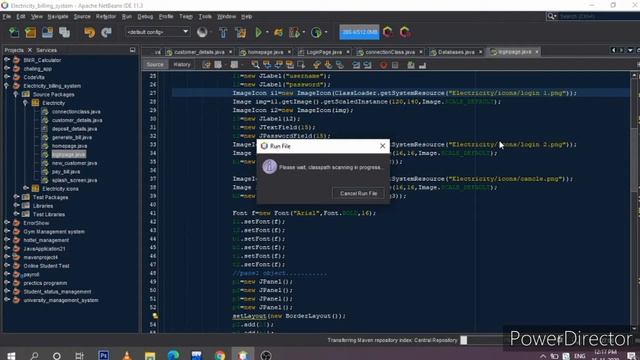
Task: Open the Run Project dropdown arrow
Action: [x=267, y=32]
